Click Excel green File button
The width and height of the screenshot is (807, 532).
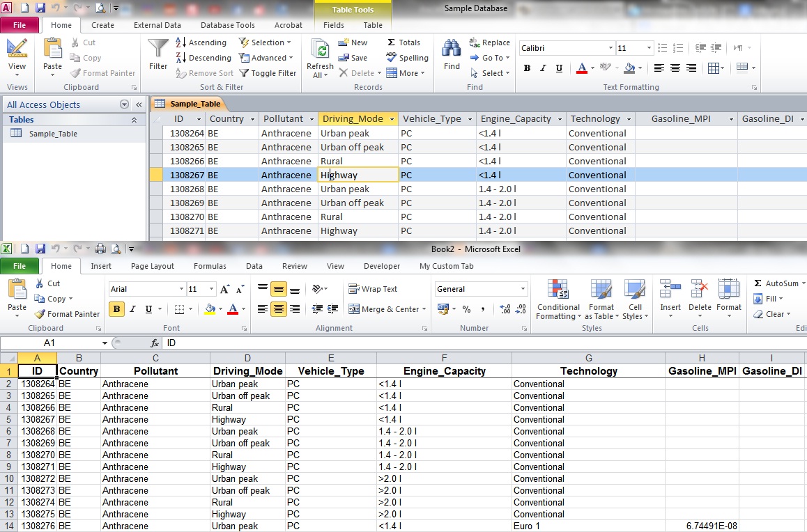click(20, 266)
